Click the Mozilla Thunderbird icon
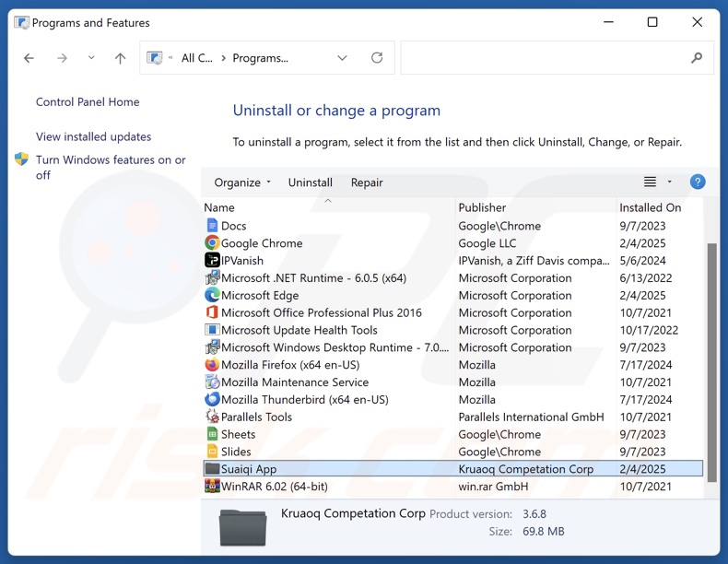Viewport: 728px width, 564px height. [212, 399]
